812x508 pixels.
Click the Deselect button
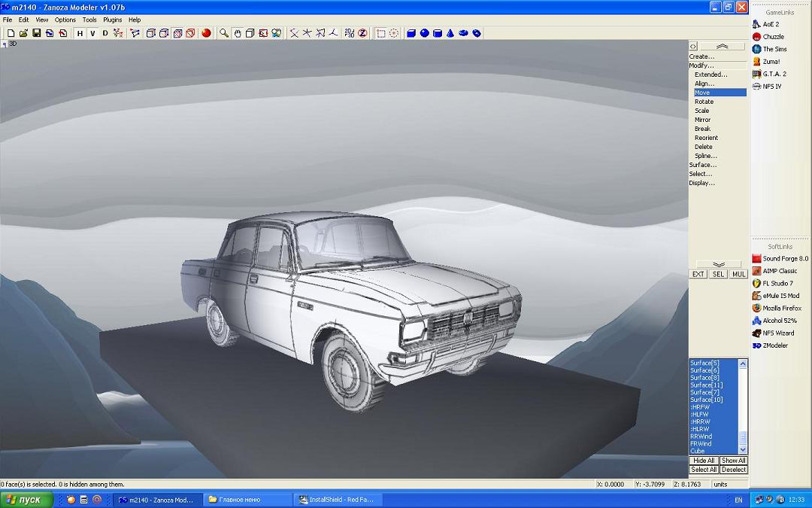(x=733, y=470)
